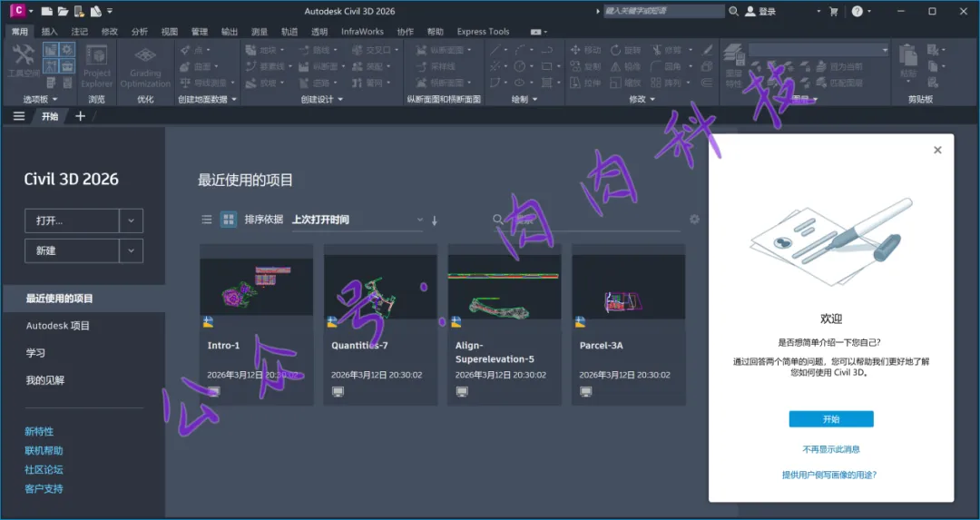The image size is (980, 520).
Task: Click the Project Explorer ribbon icon
Action: click(x=97, y=55)
